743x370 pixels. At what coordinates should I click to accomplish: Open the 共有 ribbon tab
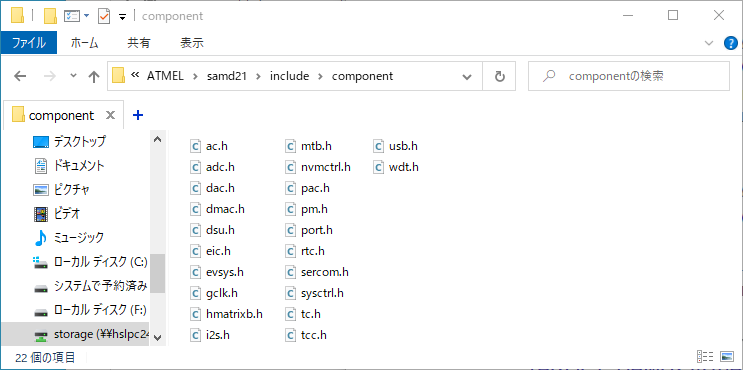pyautogui.click(x=139, y=43)
